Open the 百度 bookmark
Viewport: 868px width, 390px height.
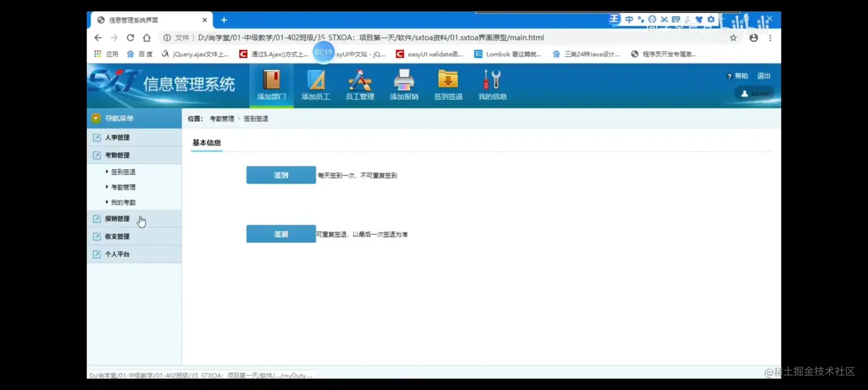click(x=139, y=54)
